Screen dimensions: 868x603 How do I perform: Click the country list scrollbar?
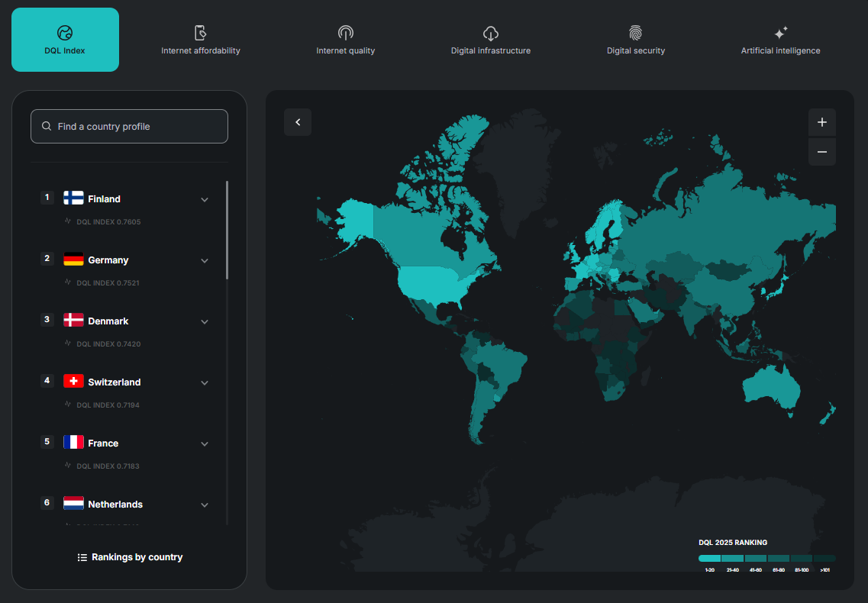[227, 229]
